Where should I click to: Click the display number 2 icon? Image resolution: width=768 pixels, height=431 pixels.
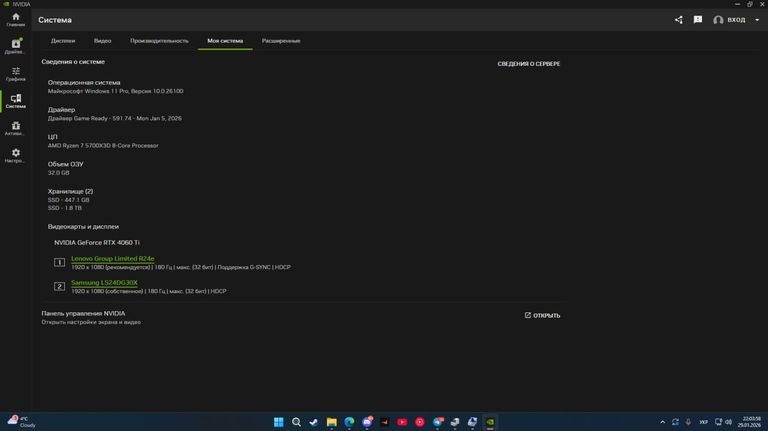click(59, 287)
